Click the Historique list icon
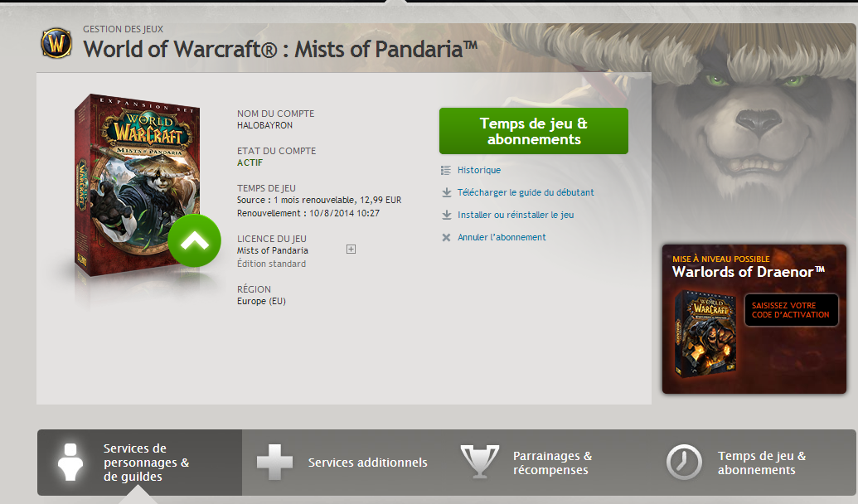 pos(446,170)
